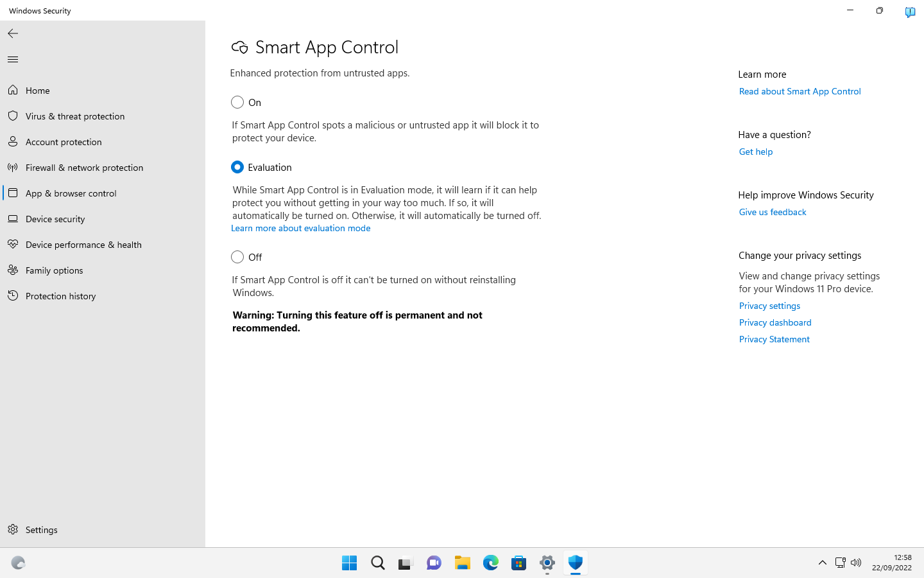Open File Explorer from taskbar
The width and height of the screenshot is (924, 578).
coord(463,563)
